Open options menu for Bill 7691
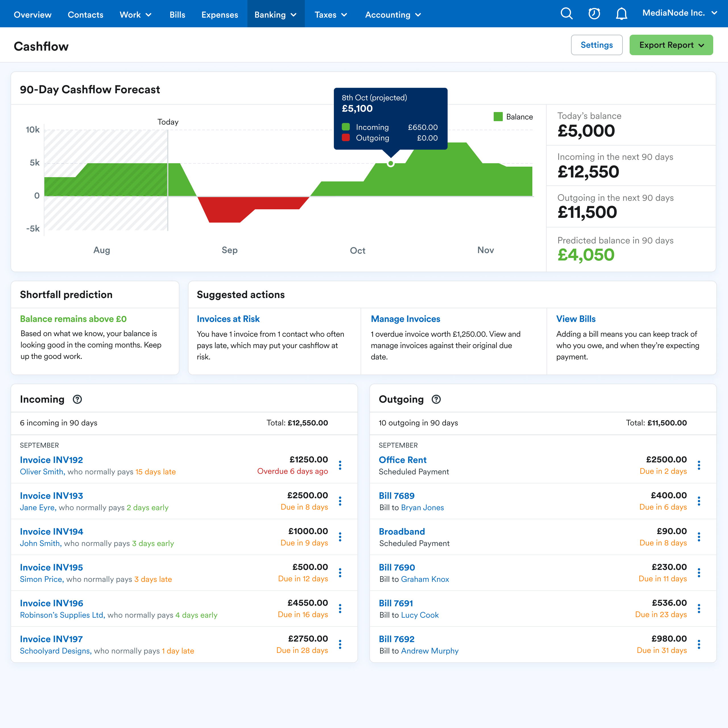Viewport: 728px width, 728px height. pyautogui.click(x=699, y=609)
